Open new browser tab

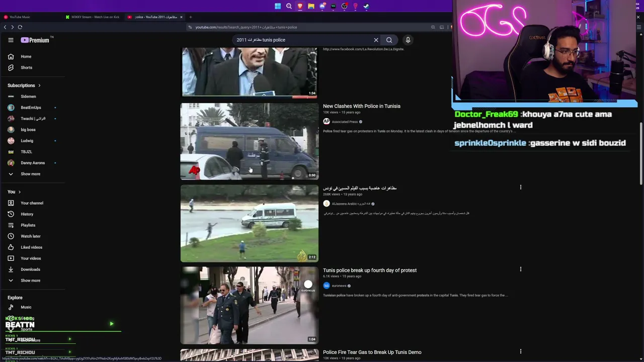(190, 17)
